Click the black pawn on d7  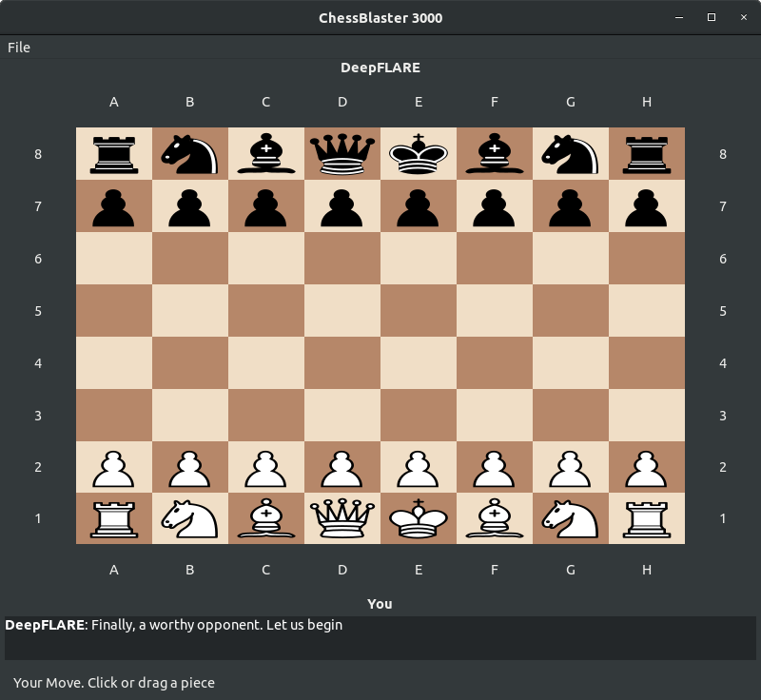coord(342,205)
